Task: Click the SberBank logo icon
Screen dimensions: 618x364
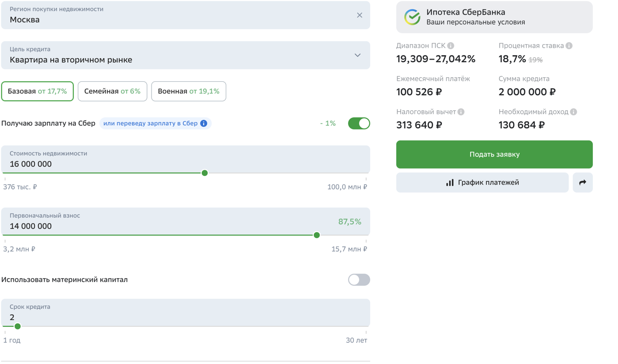Action: pyautogui.click(x=412, y=17)
